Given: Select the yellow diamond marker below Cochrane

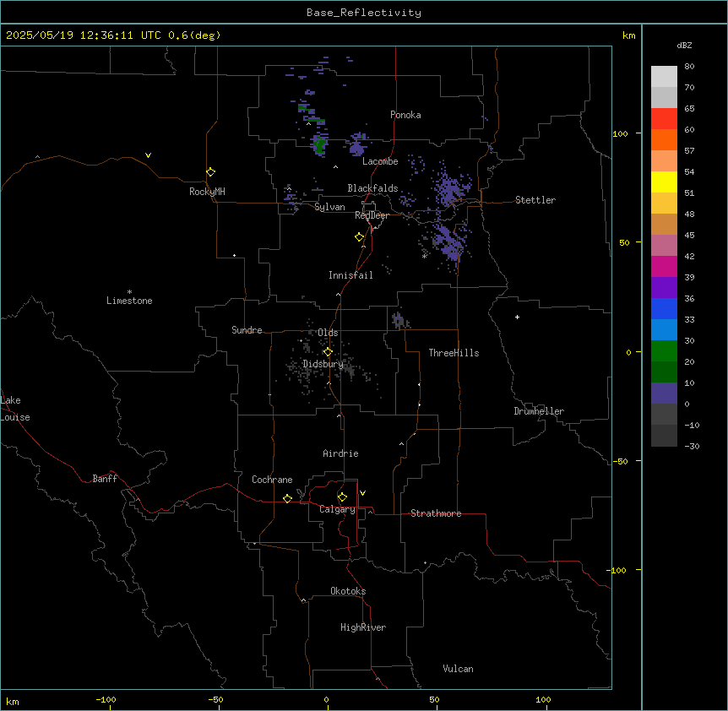Looking at the screenshot, I should (x=287, y=498).
